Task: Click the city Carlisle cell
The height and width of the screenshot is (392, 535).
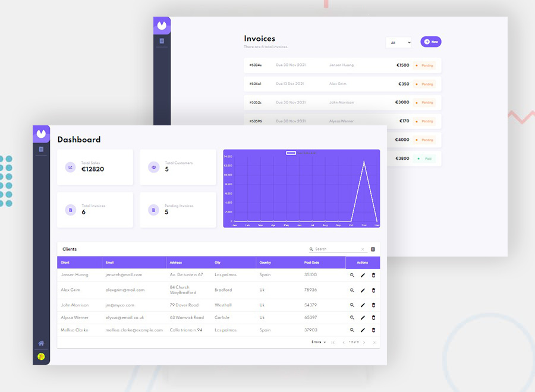Action: point(222,317)
